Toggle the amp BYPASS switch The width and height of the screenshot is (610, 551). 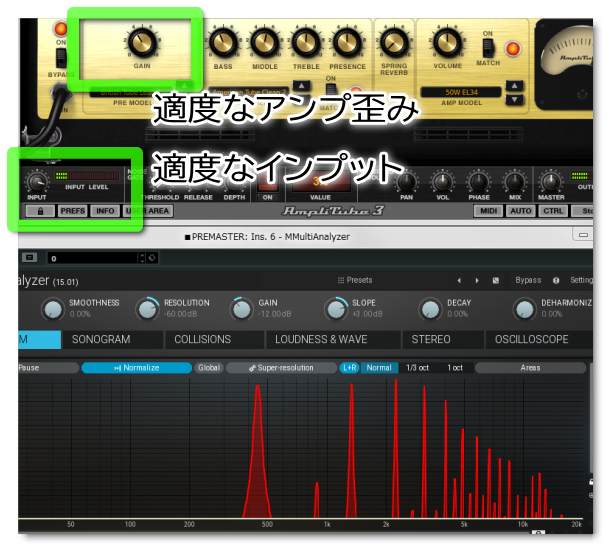[61, 58]
